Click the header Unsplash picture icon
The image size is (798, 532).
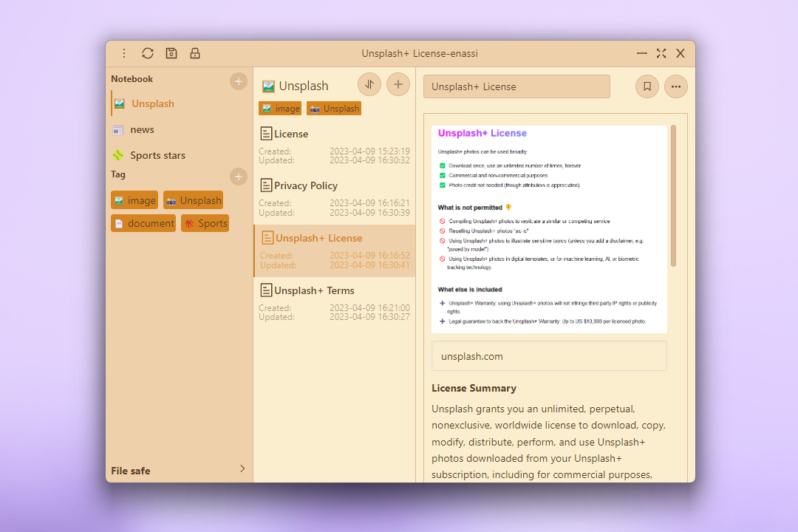point(269,86)
